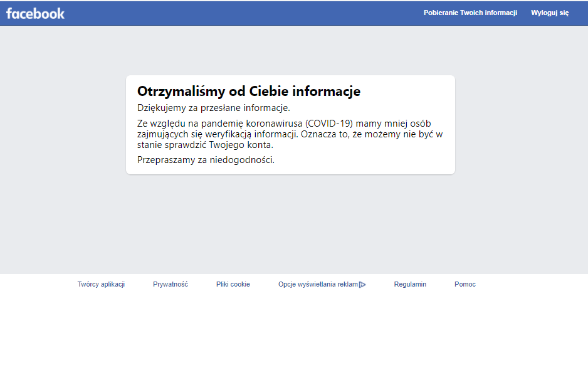
Task: Click Wyloguj się to log out
Action: (x=550, y=13)
